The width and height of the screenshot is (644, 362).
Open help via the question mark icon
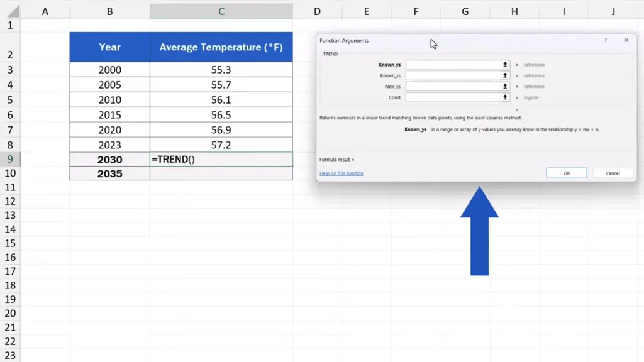tap(606, 40)
